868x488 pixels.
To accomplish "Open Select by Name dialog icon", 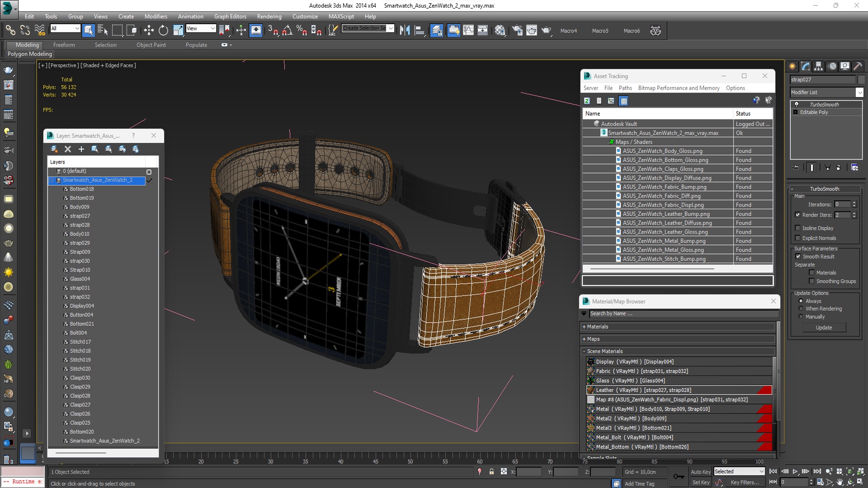I will coord(103,30).
